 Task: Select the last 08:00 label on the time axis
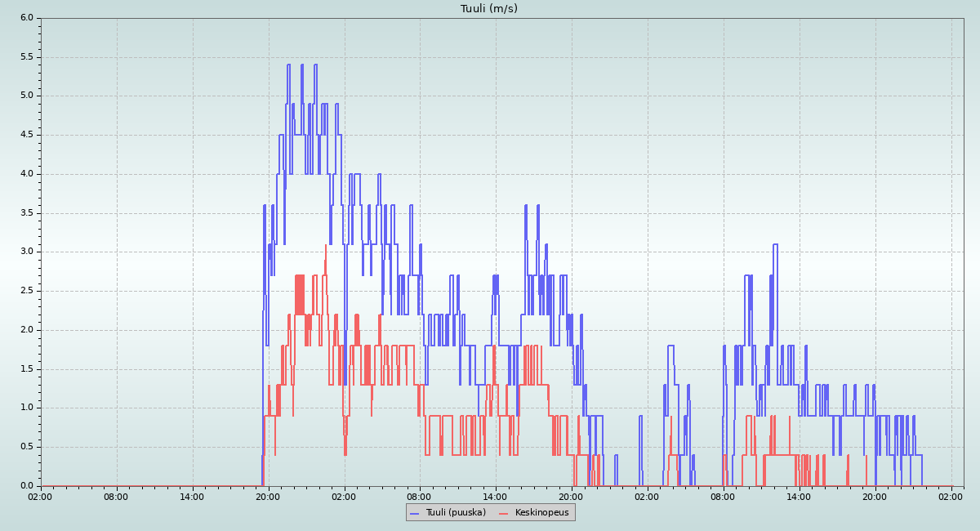tap(723, 496)
